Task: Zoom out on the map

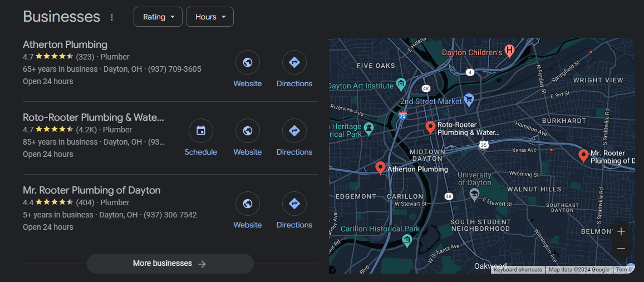Action: click(621, 248)
